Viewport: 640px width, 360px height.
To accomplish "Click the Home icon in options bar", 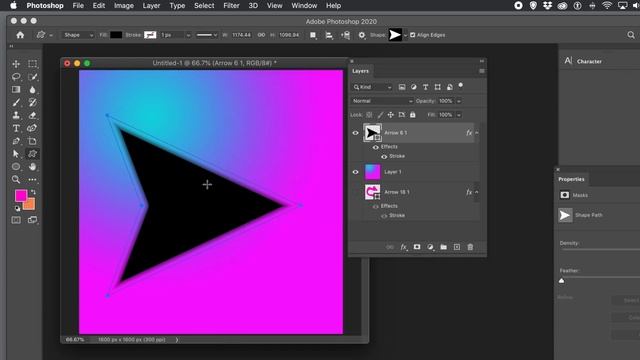I will click(20, 35).
